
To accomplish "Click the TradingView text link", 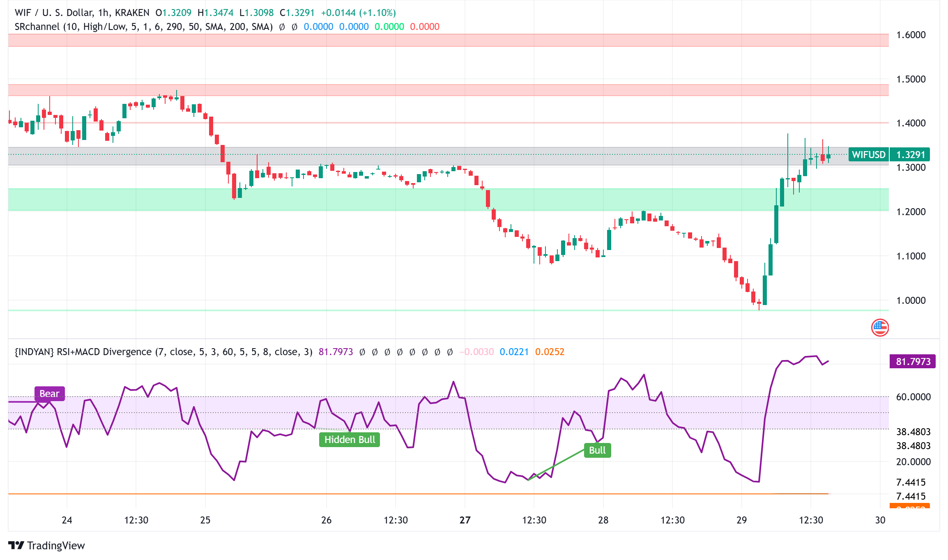I will (x=56, y=545).
